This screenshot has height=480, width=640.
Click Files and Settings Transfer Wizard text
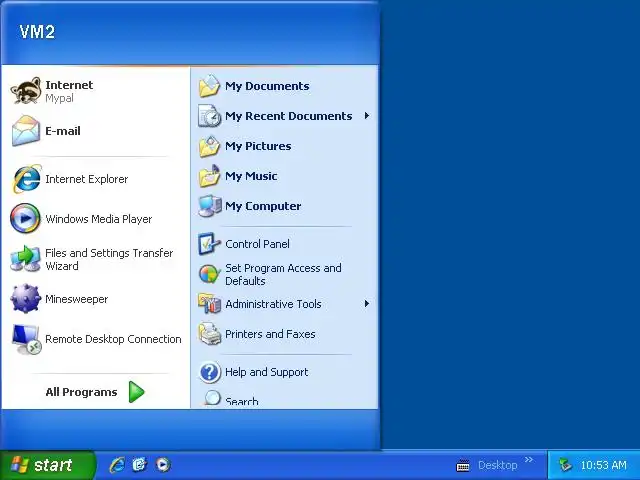[109, 260]
